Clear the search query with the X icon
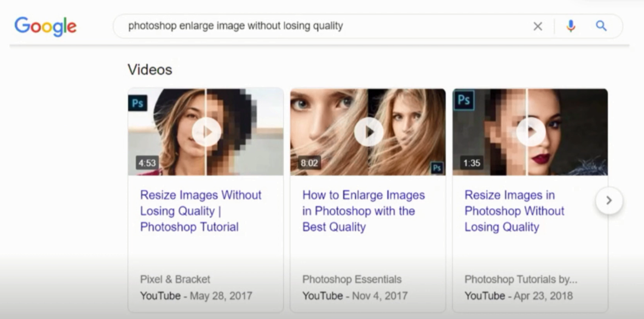Screen dimensions: 644x319 (x=538, y=26)
